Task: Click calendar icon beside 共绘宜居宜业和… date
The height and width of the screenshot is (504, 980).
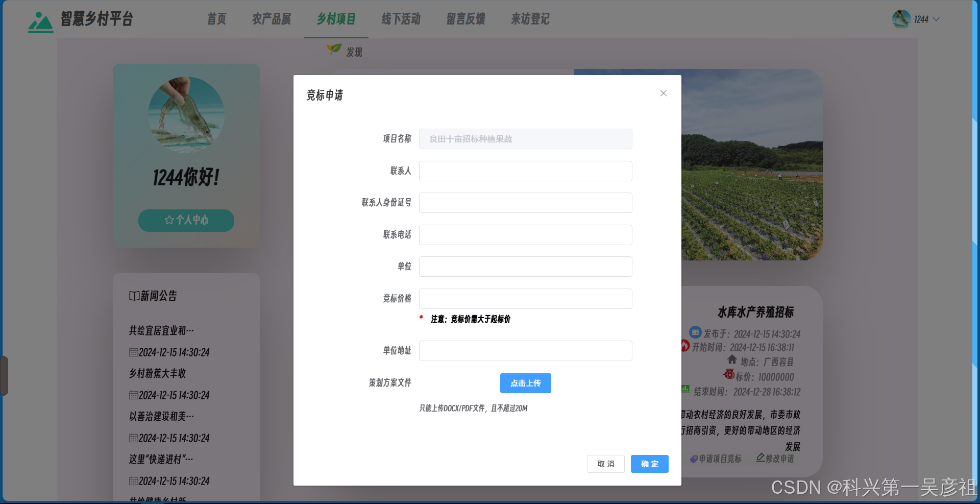Action: point(133,352)
